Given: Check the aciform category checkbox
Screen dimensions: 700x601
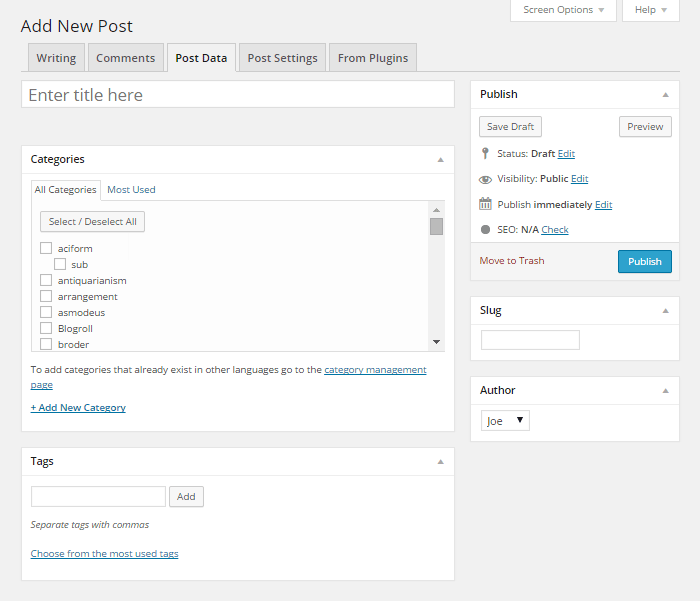Looking at the screenshot, I should [46, 248].
